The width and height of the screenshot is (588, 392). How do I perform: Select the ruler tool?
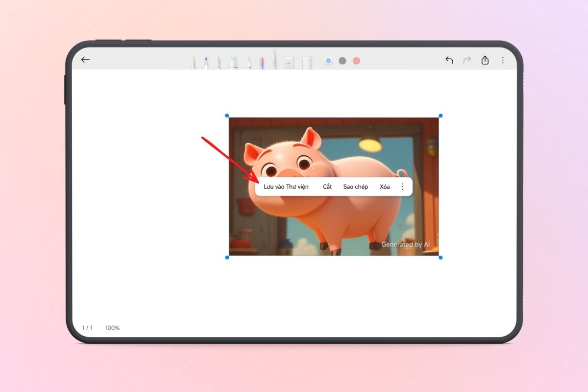307,63
